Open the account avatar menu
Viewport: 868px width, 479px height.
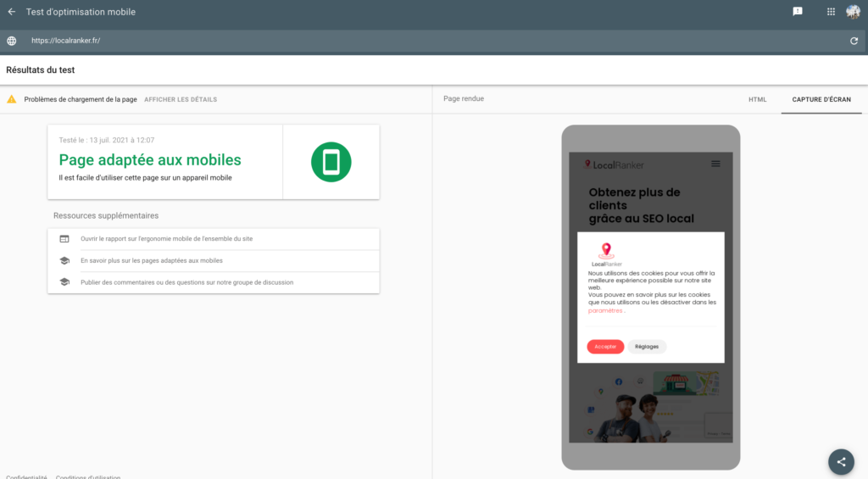tap(854, 12)
